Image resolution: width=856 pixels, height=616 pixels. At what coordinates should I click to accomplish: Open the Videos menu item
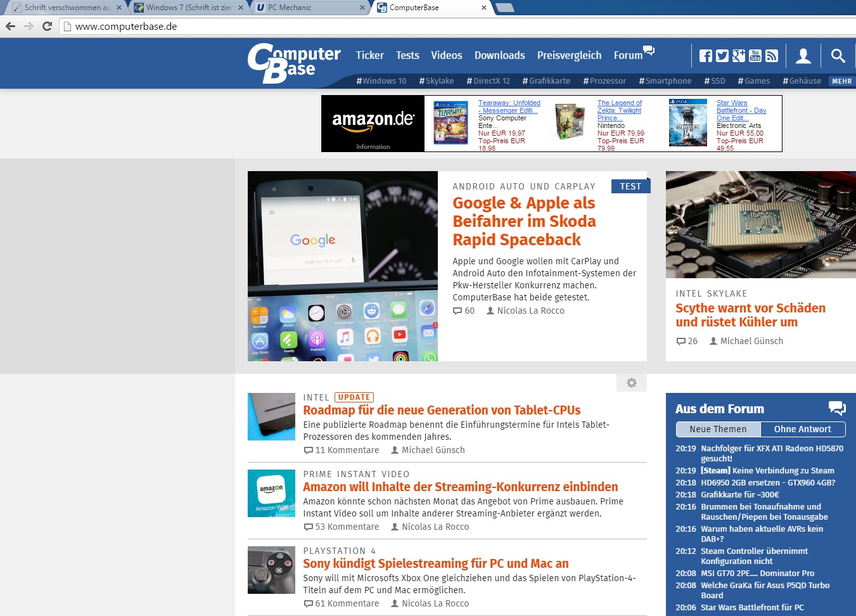[447, 55]
